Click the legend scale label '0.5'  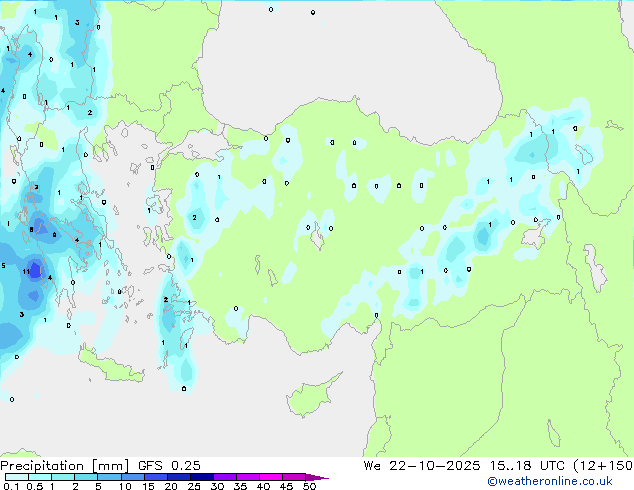tap(35, 486)
